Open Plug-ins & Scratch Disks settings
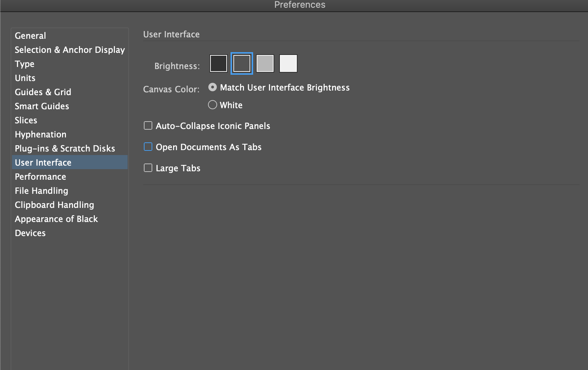Image resolution: width=588 pixels, height=370 pixels. pos(65,148)
